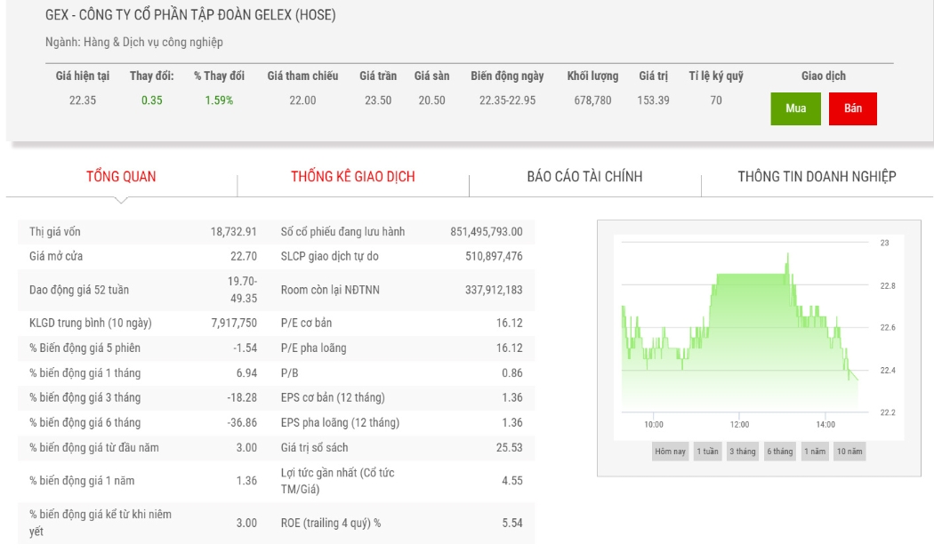Viewport: 934px width, 560px height.
Task: Click the outstanding shares value 851,495,793.00
Action: click(486, 231)
